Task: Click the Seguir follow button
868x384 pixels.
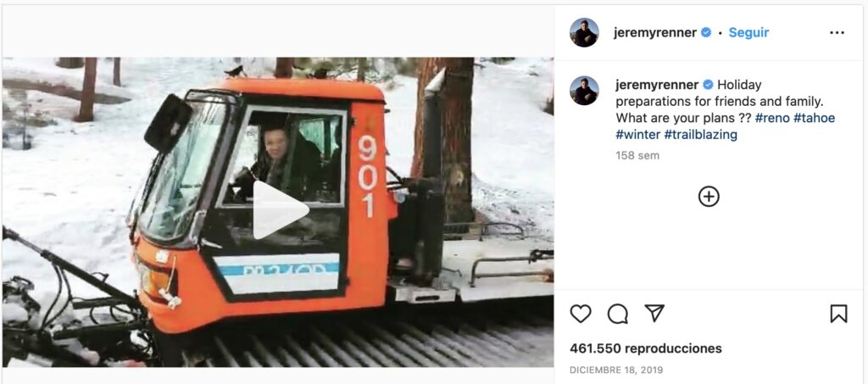Action: click(748, 32)
